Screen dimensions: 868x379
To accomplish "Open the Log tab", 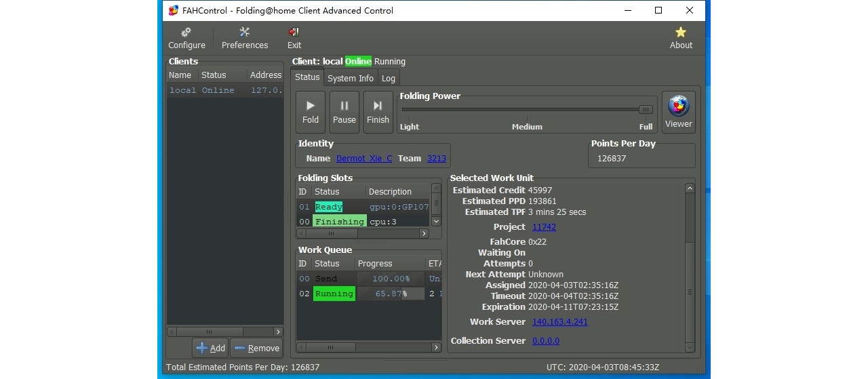I will tap(389, 78).
